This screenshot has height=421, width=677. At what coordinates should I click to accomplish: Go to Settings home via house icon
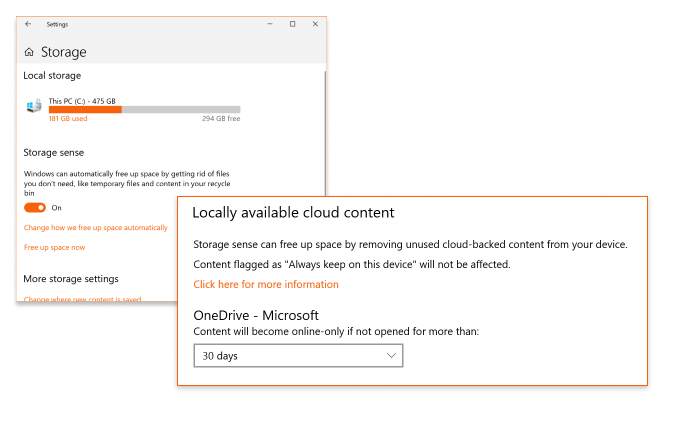point(29,52)
